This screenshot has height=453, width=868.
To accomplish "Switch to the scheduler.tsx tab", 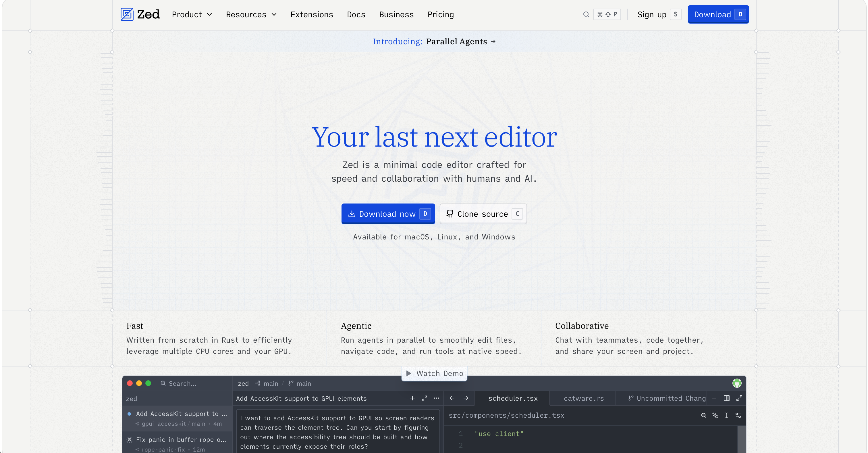I will (512, 398).
